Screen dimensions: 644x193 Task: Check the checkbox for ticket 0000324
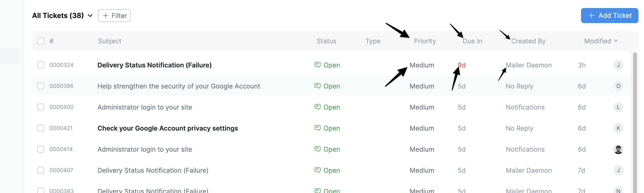[41, 65]
